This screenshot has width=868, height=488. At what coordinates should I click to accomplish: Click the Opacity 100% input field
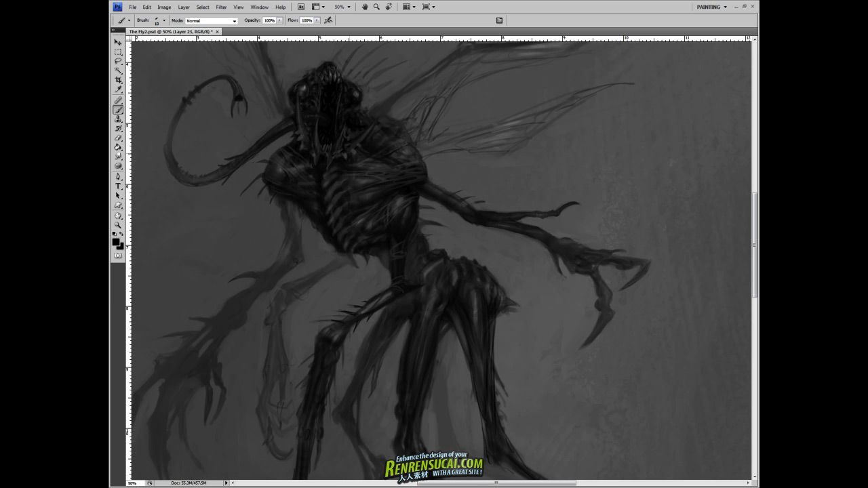coord(269,20)
